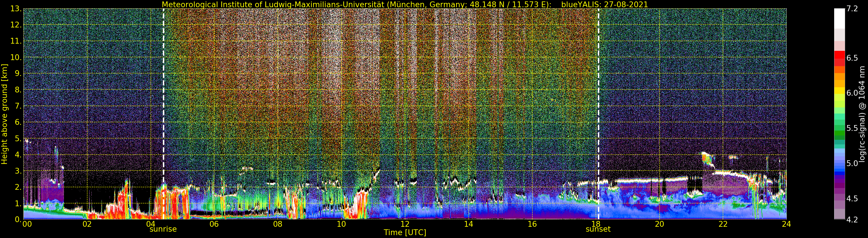Click the white dashed sunset marker line
The width and height of the screenshot is (868, 238).
[598, 101]
